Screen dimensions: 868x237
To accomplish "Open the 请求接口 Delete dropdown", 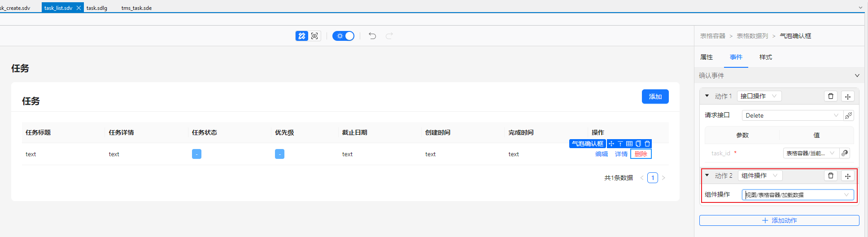I will click(792, 115).
